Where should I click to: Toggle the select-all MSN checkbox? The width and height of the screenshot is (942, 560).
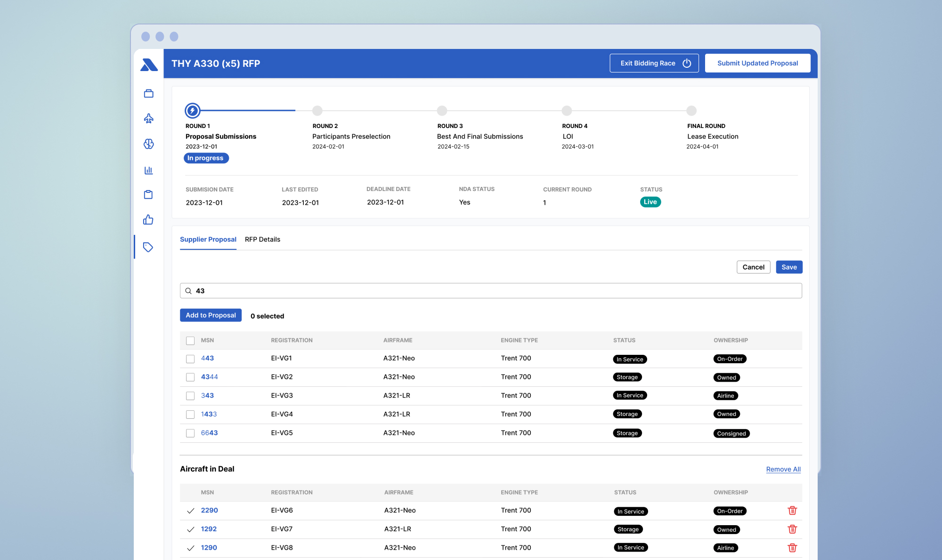pyautogui.click(x=190, y=341)
